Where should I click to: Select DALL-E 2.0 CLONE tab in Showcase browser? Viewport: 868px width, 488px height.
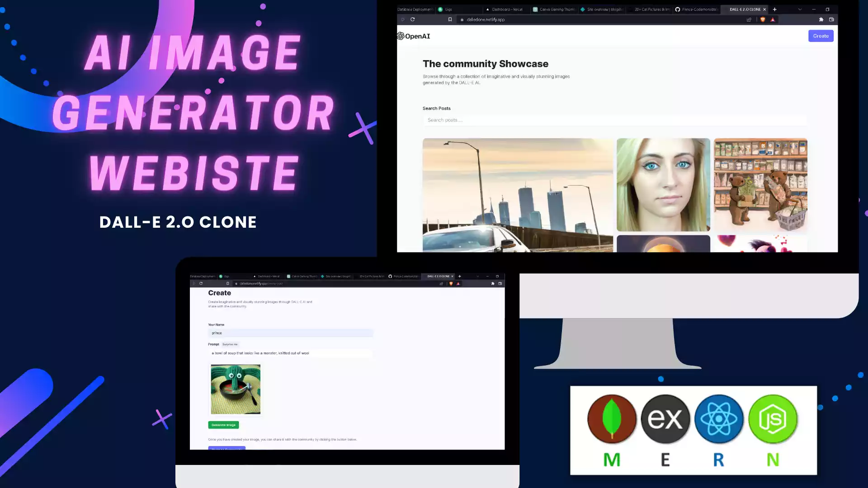click(x=744, y=9)
